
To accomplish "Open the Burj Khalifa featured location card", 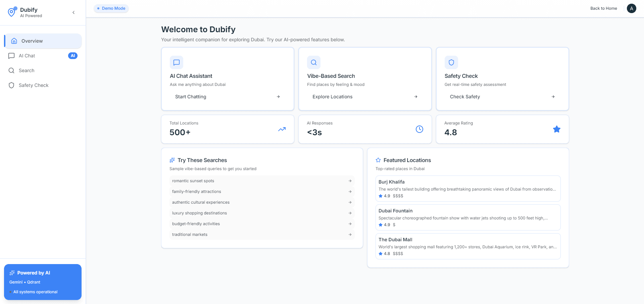I will pos(467,189).
